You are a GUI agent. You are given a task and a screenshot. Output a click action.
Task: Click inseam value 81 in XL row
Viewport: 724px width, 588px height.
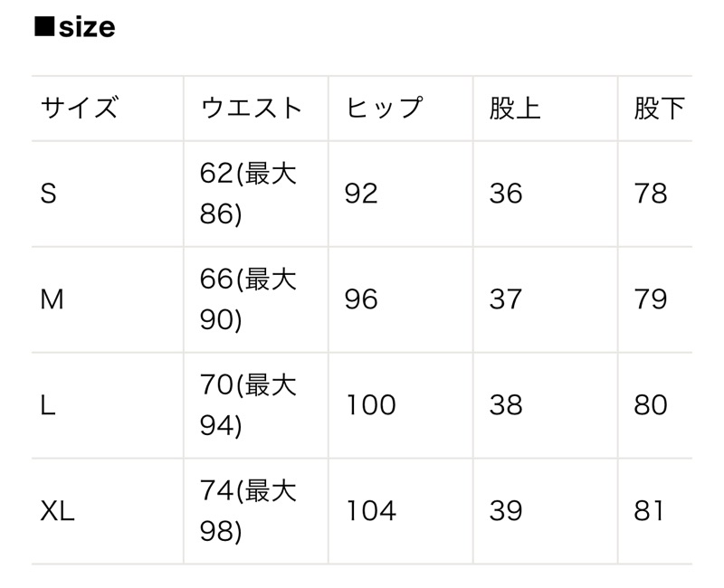pos(648,511)
